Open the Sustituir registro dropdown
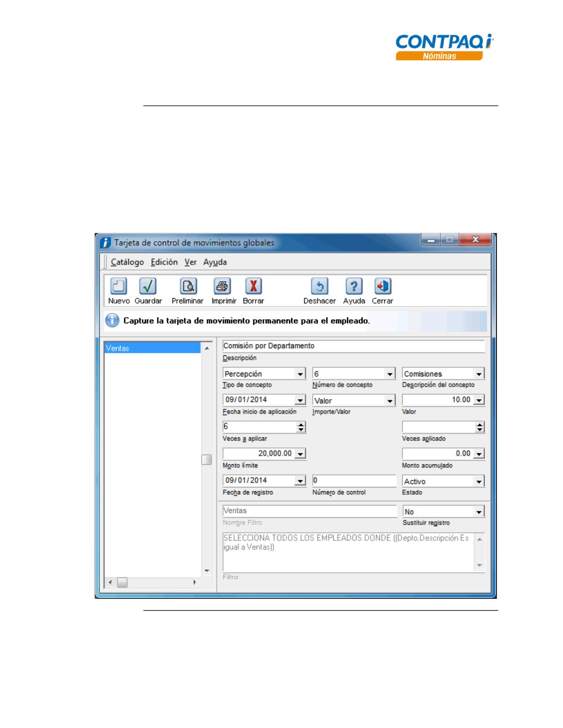Image resolution: width=563 pixels, height=728 pixels. pos(479,512)
